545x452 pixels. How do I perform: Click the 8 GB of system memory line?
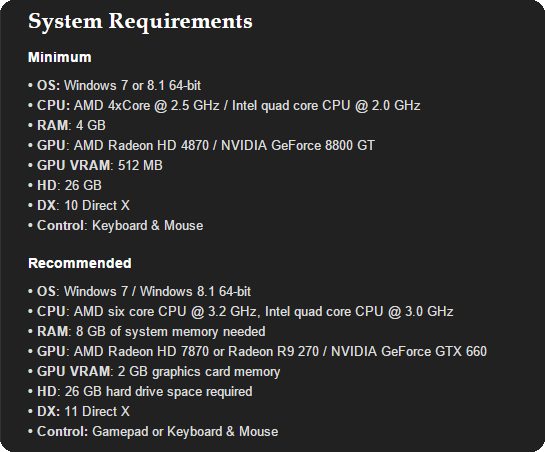coord(147,332)
